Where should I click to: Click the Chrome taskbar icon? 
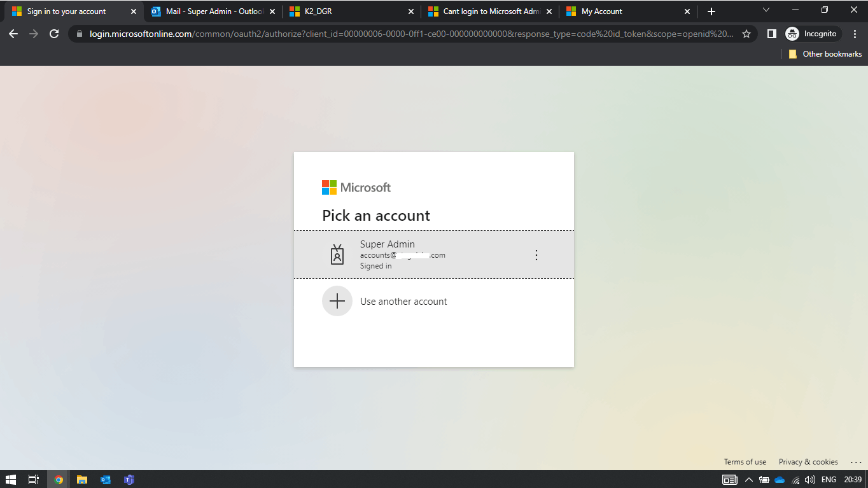pos(59,479)
